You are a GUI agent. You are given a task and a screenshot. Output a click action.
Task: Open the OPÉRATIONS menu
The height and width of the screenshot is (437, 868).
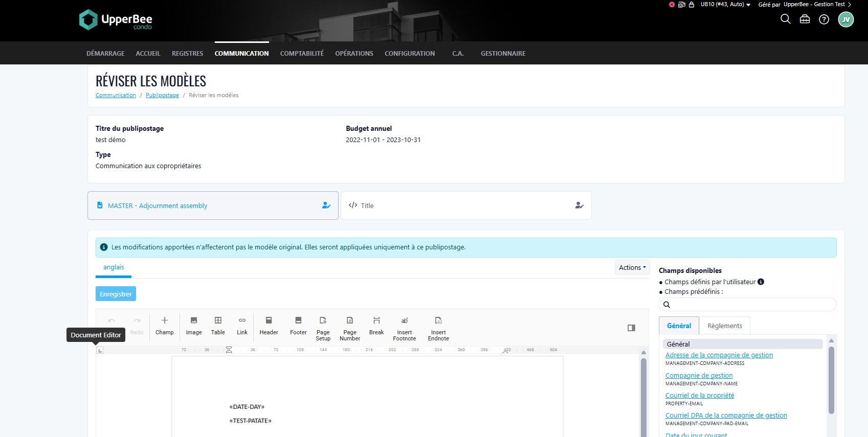click(354, 53)
